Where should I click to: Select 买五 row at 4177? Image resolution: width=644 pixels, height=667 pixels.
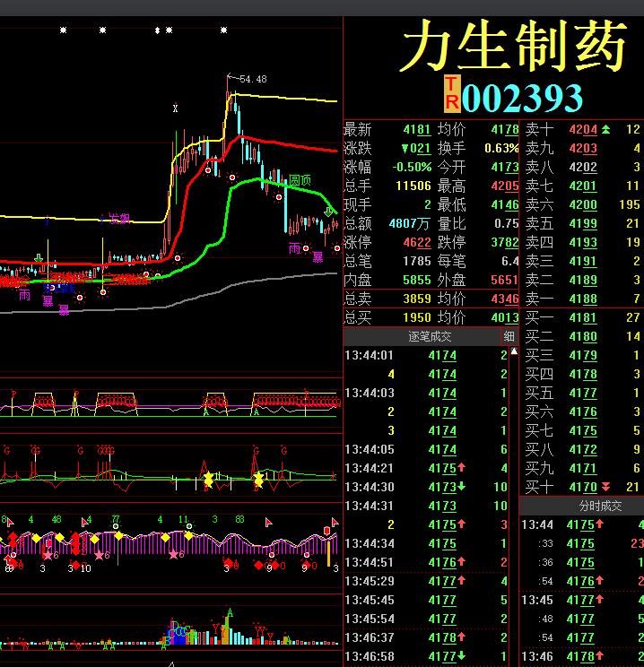[582, 393]
